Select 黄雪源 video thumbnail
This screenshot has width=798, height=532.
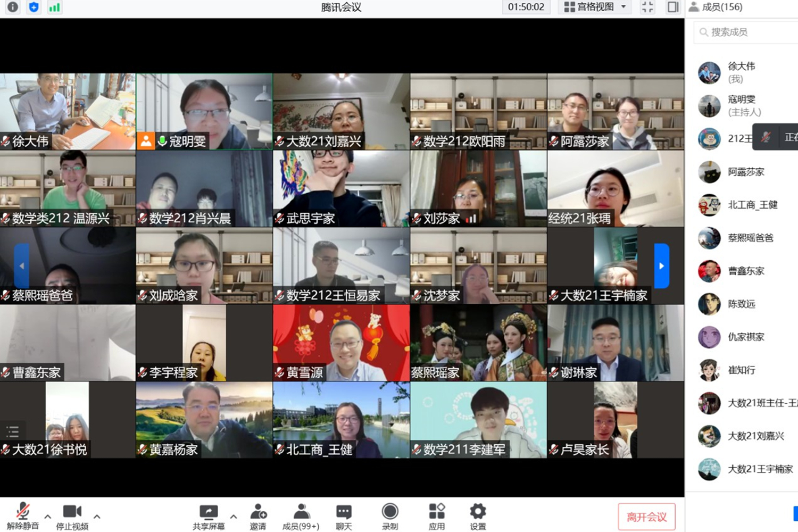(341, 343)
